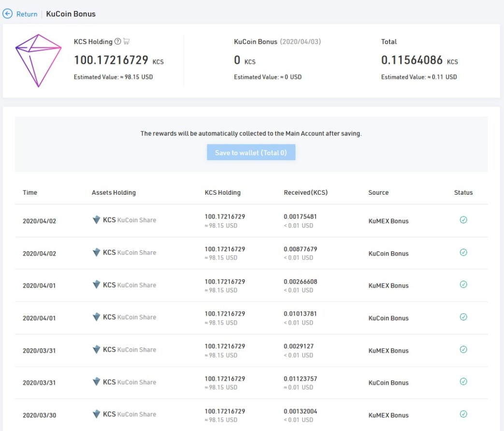Click the back arrow Return icon
Viewport: 504px width, 431px height.
pyautogui.click(x=7, y=14)
